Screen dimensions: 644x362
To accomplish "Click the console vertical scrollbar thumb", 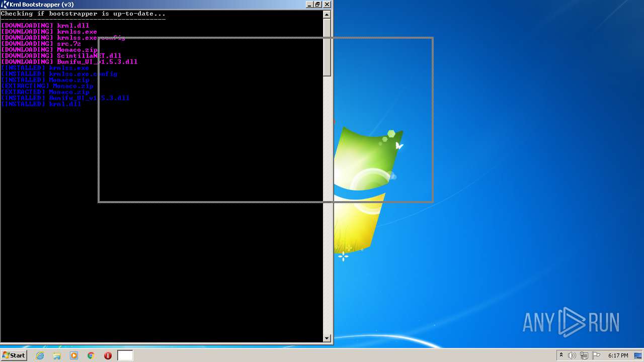I will pos(327,48).
